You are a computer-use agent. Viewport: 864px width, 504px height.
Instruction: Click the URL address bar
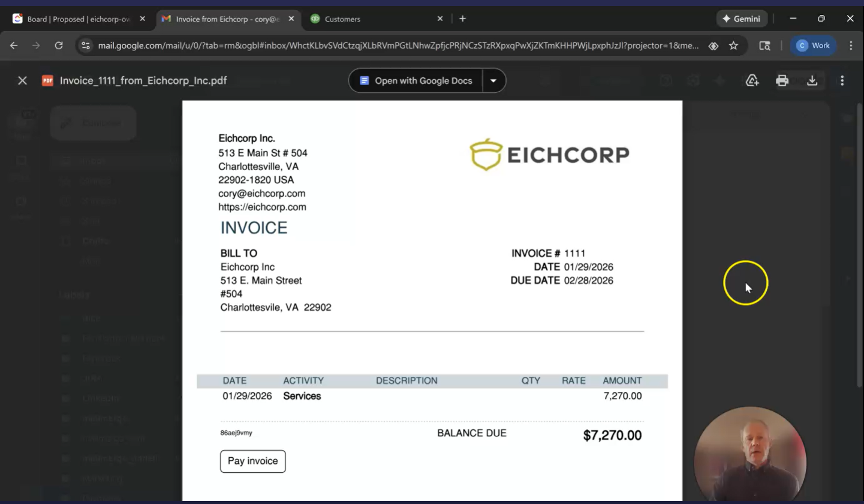pyautogui.click(x=396, y=46)
